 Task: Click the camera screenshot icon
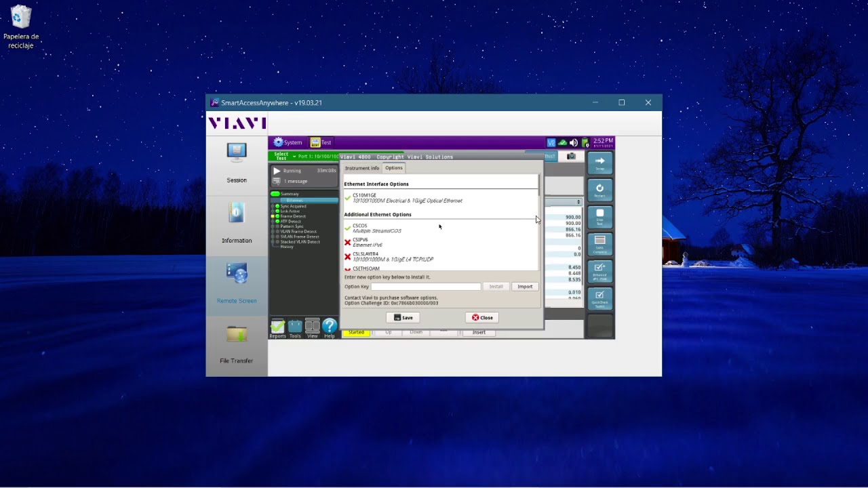tap(572, 156)
